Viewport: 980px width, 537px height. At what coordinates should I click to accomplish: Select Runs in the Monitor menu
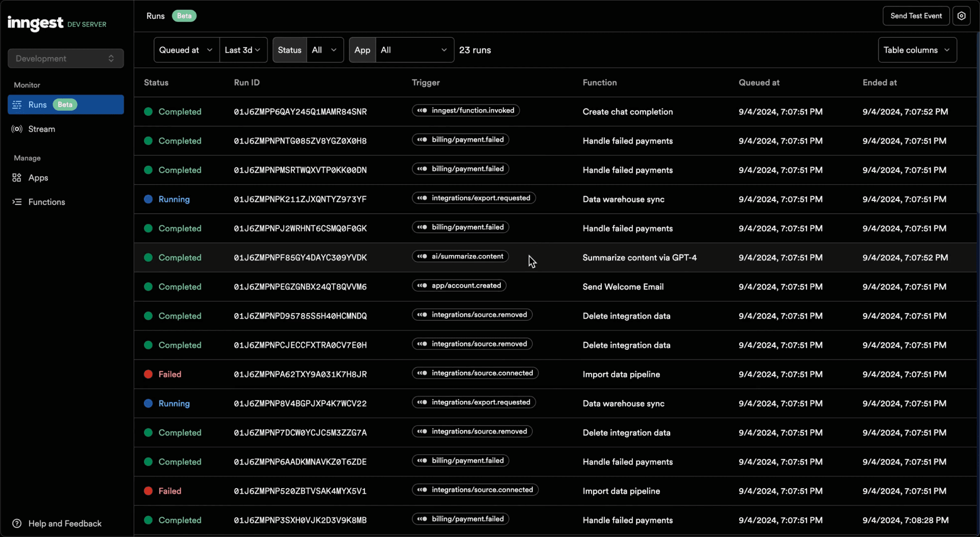click(x=37, y=105)
